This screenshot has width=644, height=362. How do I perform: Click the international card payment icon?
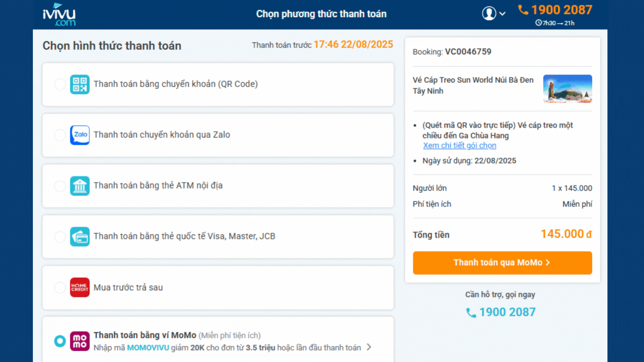click(79, 236)
